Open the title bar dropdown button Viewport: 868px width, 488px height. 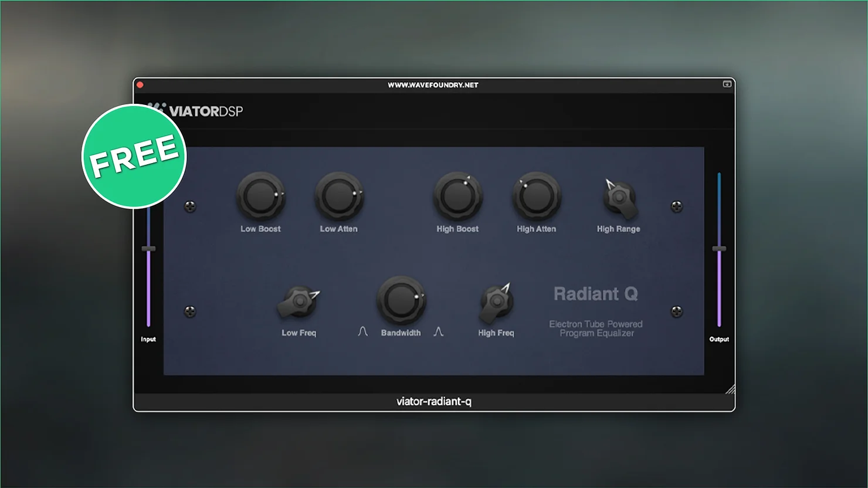727,84
